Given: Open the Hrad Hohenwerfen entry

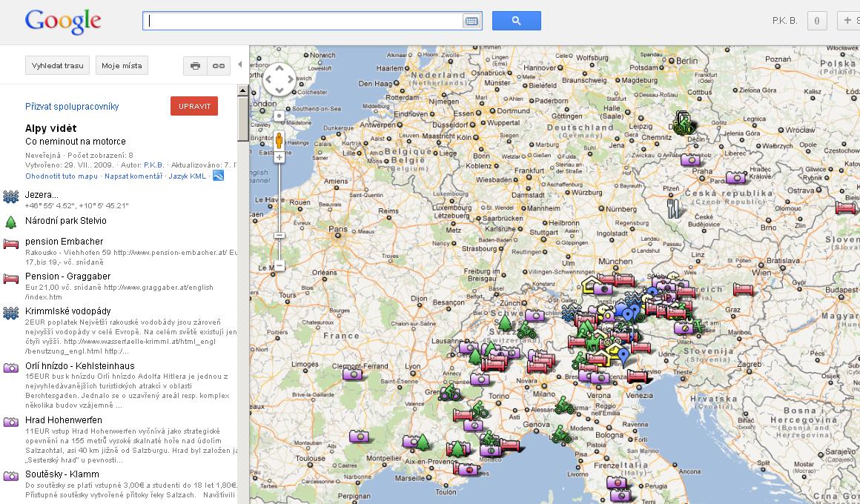Looking at the screenshot, I should point(64,420).
